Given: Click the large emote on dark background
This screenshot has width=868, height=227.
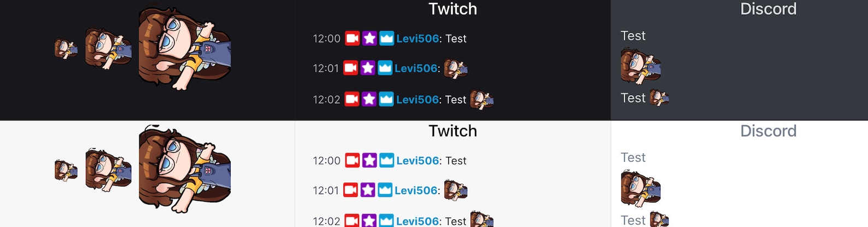Looking at the screenshot, I should 185,48.
